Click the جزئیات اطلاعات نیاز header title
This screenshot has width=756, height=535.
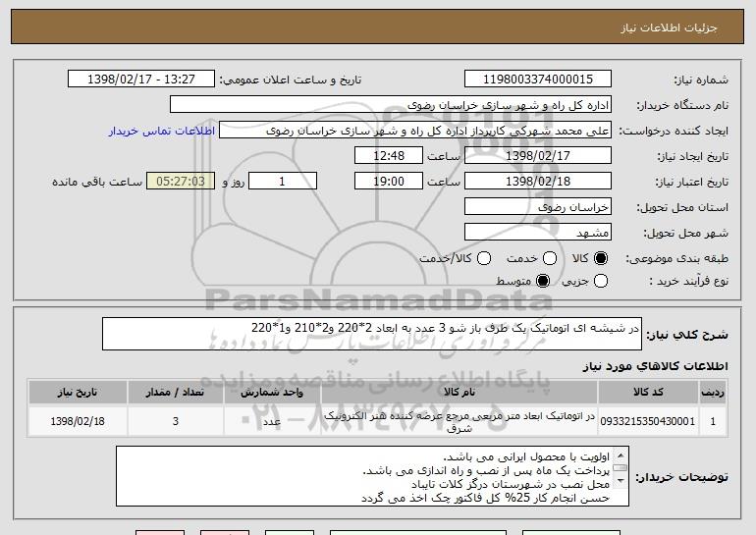pyautogui.click(x=669, y=27)
